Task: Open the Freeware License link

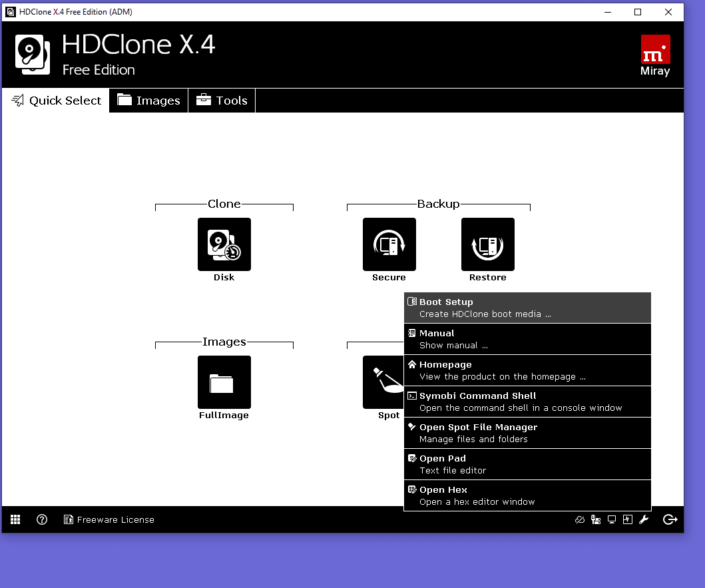Action: pos(109,519)
